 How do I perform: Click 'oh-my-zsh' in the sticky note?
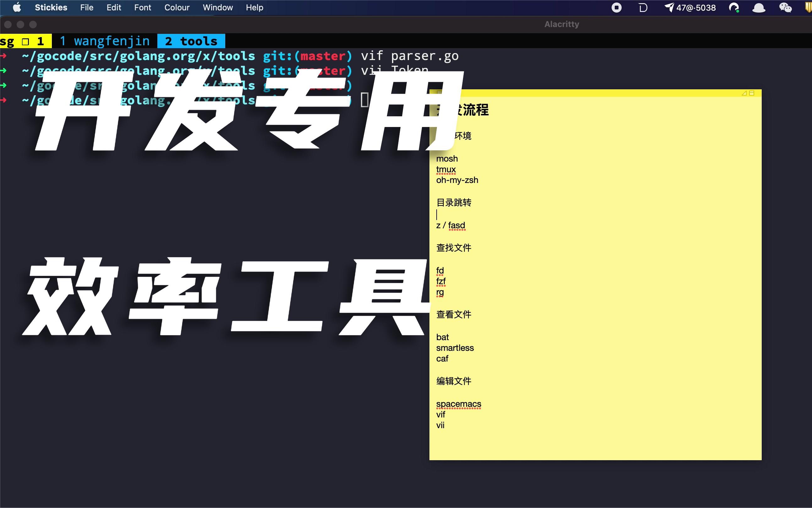point(457,180)
